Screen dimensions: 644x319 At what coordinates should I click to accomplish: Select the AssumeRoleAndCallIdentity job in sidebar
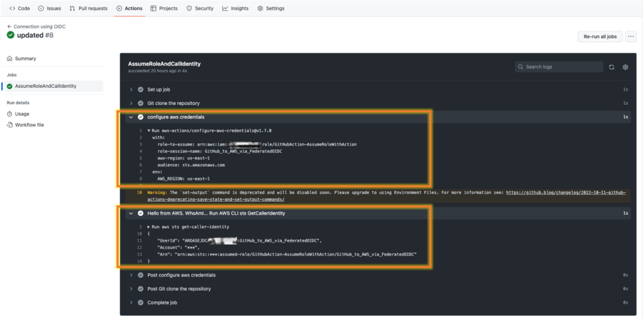pyautogui.click(x=45, y=86)
